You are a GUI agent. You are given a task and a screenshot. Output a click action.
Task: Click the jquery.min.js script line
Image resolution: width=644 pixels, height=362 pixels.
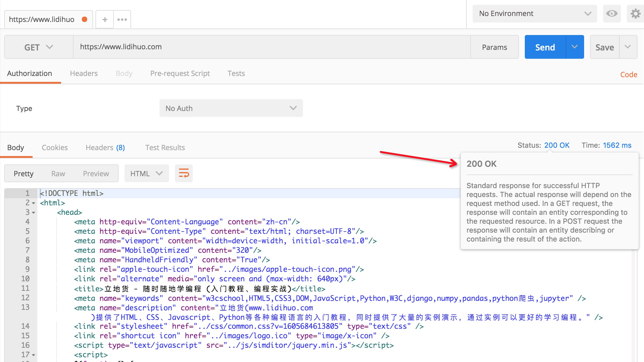pos(234,345)
